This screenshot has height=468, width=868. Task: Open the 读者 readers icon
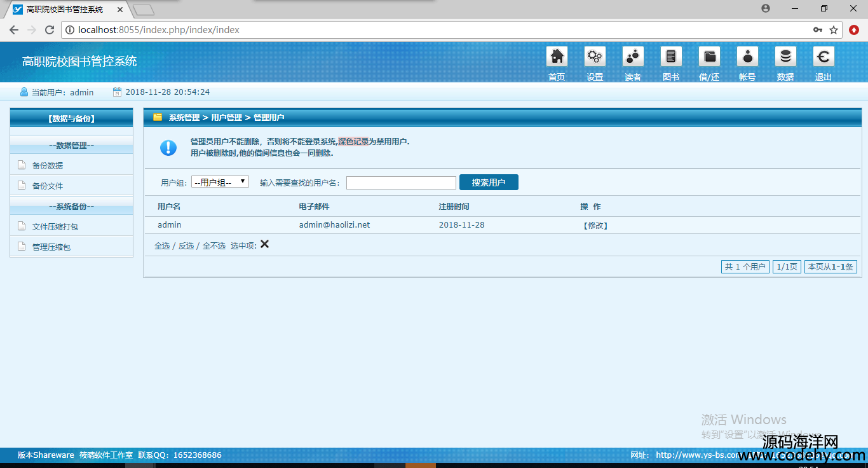click(x=633, y=57)
